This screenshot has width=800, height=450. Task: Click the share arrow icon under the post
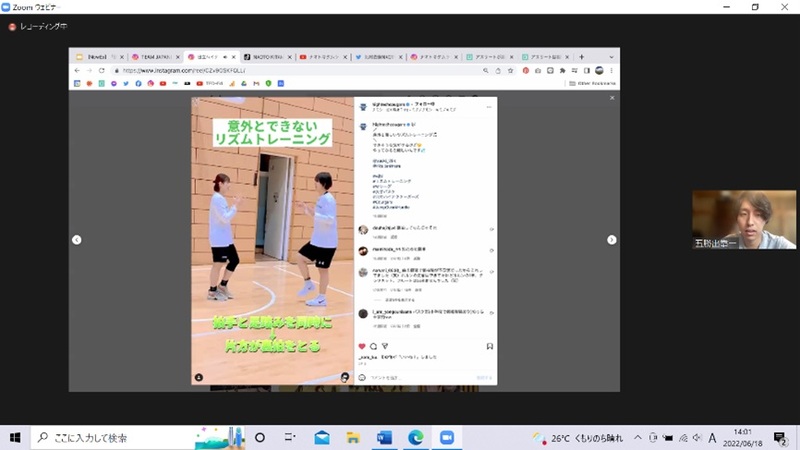[x=384, y=346]
